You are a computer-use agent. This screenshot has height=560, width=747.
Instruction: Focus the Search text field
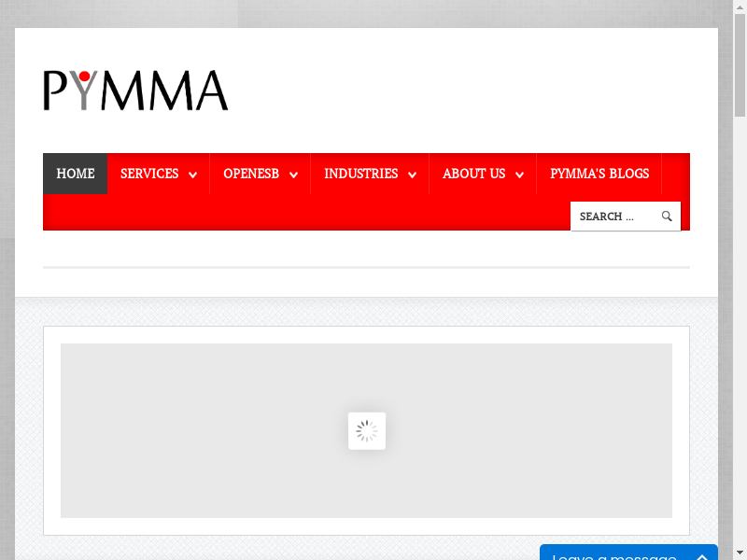pyautogui.click(x=612, y=217)
